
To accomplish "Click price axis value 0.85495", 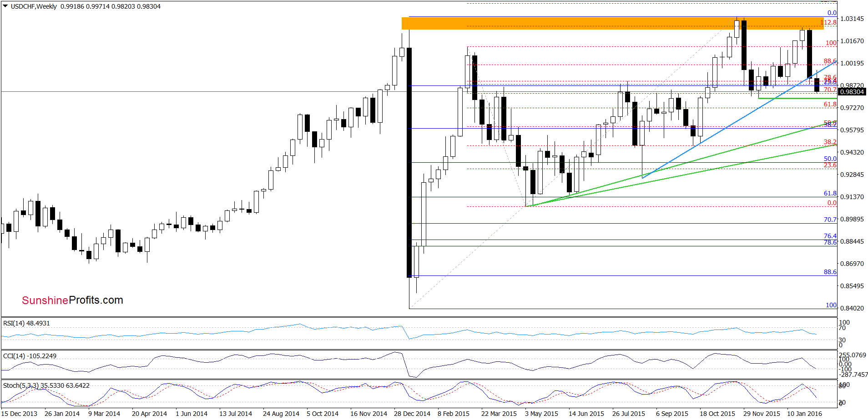I will (x=852, y=286).
